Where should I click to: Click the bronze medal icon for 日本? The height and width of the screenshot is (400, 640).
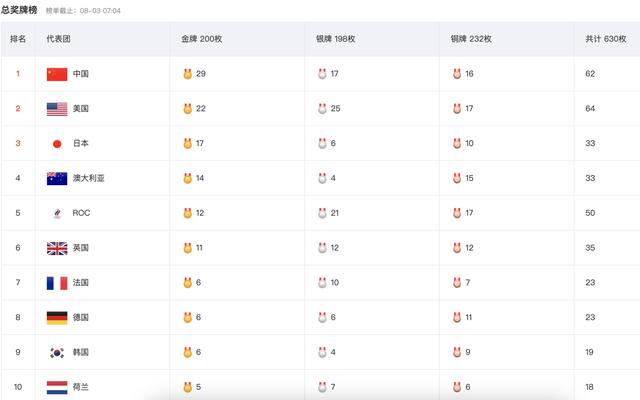[457, 144]
